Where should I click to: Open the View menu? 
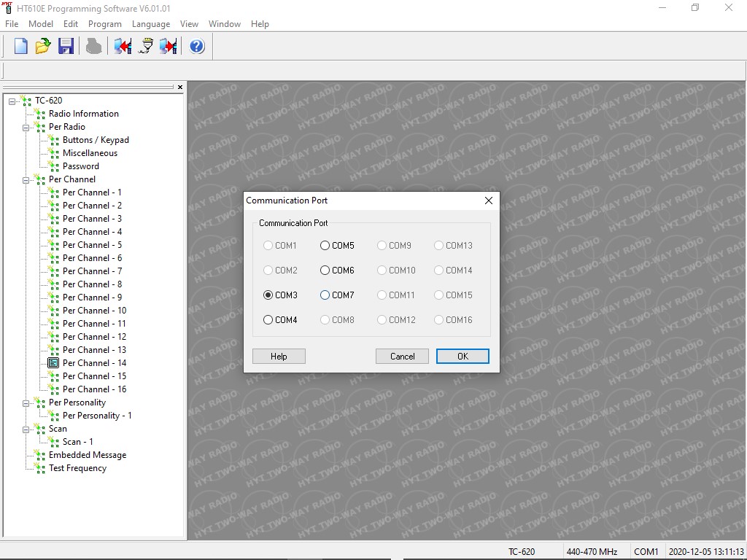pyautogui.click(x=189, y=24)
